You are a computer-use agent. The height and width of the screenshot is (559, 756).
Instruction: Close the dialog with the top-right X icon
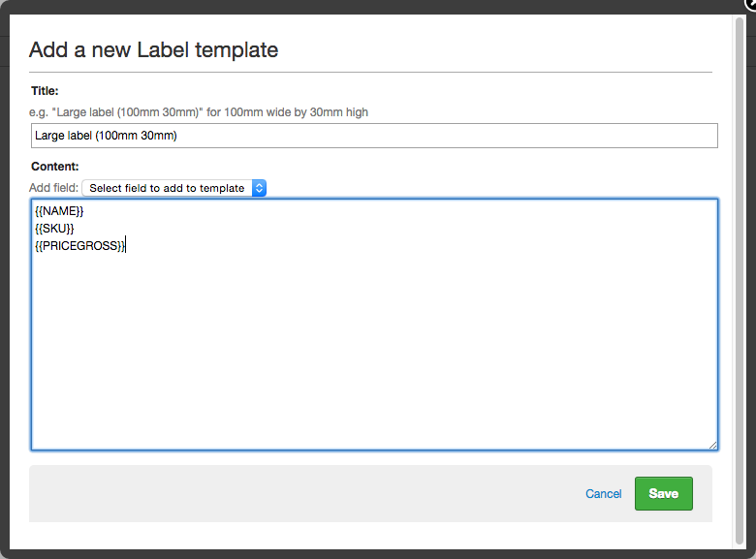tap(751, 3)
